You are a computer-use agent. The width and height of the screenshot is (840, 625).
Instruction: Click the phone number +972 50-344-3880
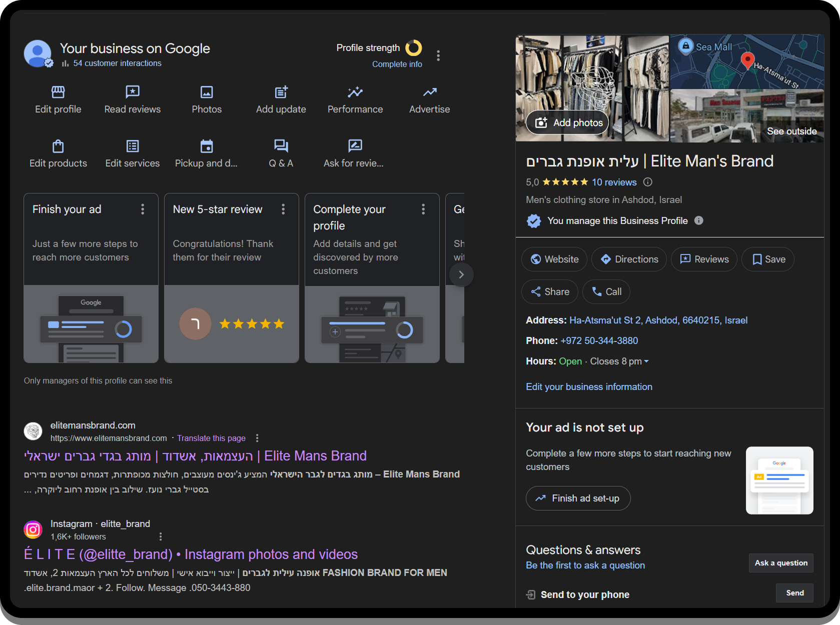[x=599, y=341]
